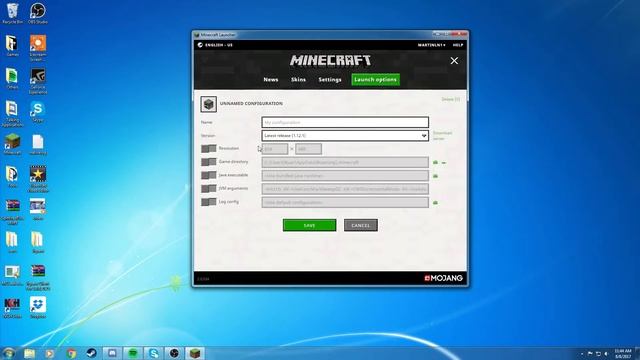Click the Download server link
Viewport: 640px width, 360px height.
point(442,136)
